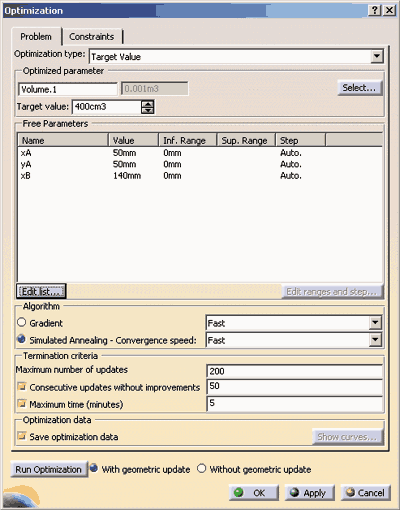Click the Cancel button
This screenshot has width=400, height=510.
(x=365, y=493)
